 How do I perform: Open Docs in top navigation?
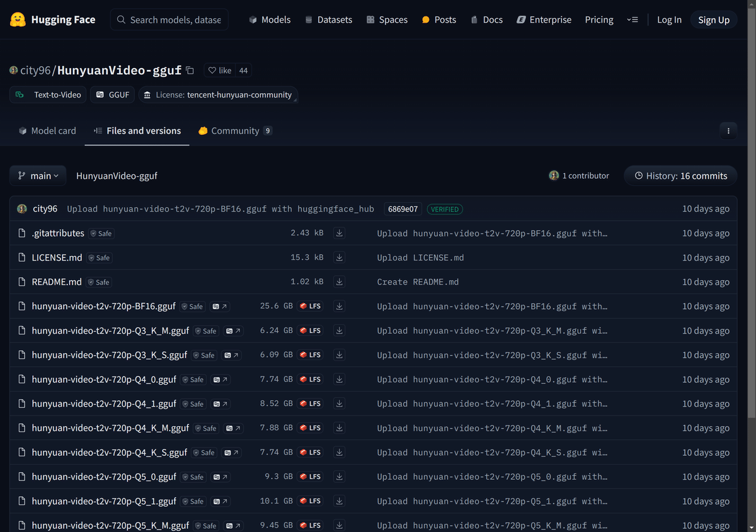[486, 20]
